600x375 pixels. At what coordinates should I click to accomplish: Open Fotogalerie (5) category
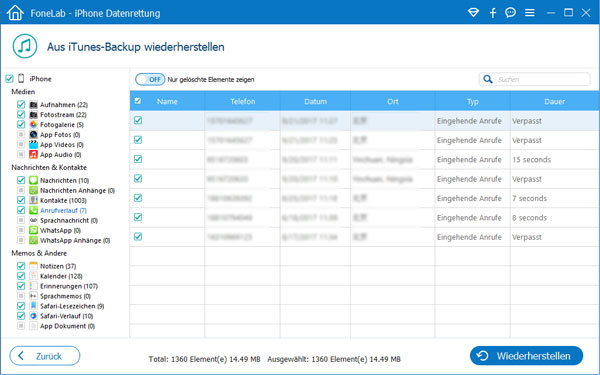coord(62,124)
